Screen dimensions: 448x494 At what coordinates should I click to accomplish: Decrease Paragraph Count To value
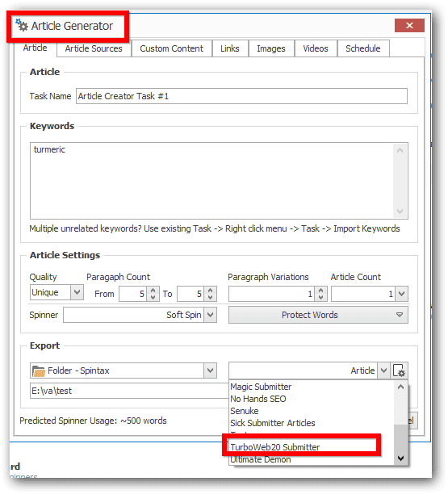(210, 297)
